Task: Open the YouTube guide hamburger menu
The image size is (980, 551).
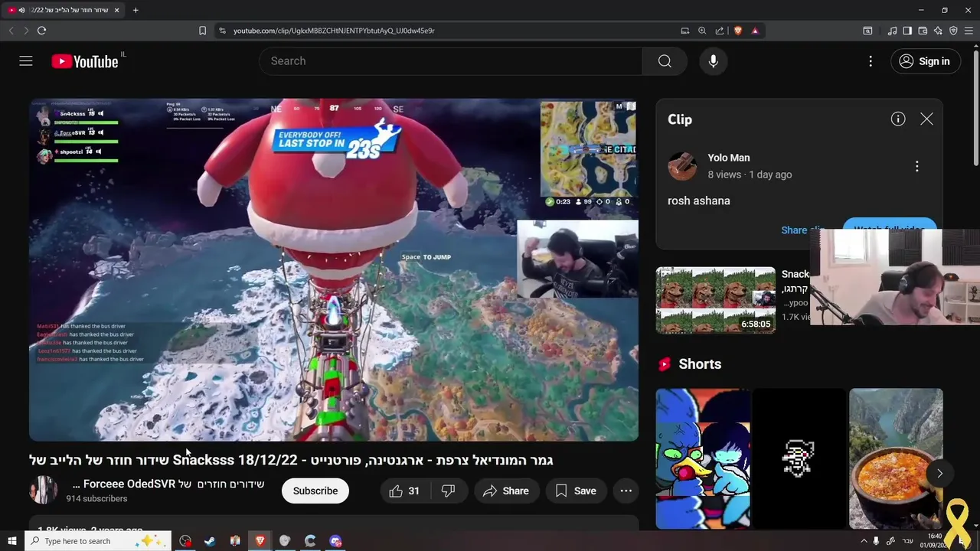Action: point(26,61)
